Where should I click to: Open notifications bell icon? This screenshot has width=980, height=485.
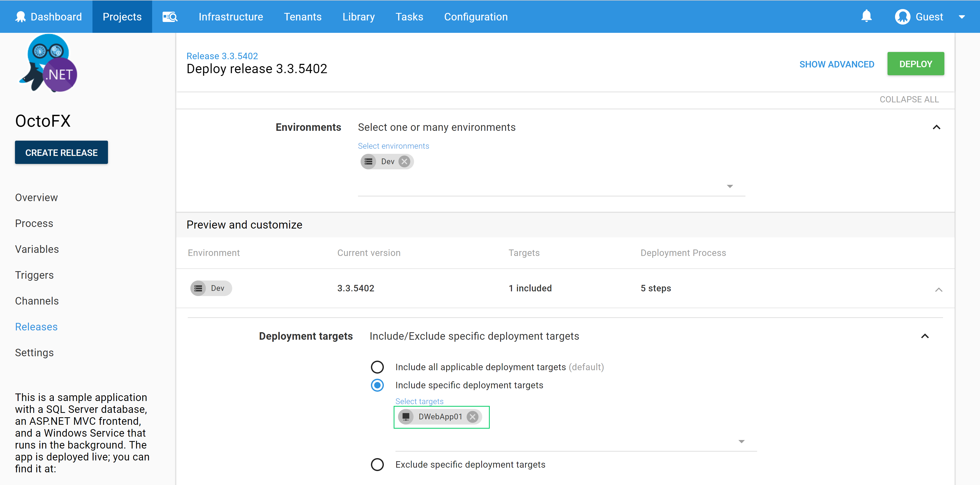point(867,16)
